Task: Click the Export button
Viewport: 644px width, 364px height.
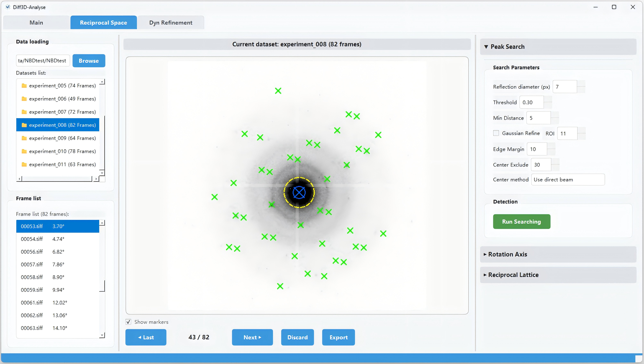Action: [338, 337]
